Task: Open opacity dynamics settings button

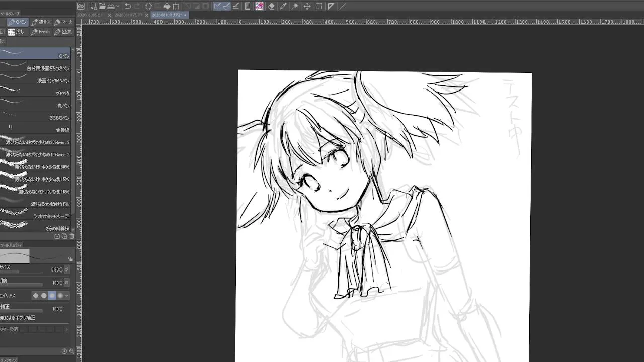Action: click(x=67, y=283)
